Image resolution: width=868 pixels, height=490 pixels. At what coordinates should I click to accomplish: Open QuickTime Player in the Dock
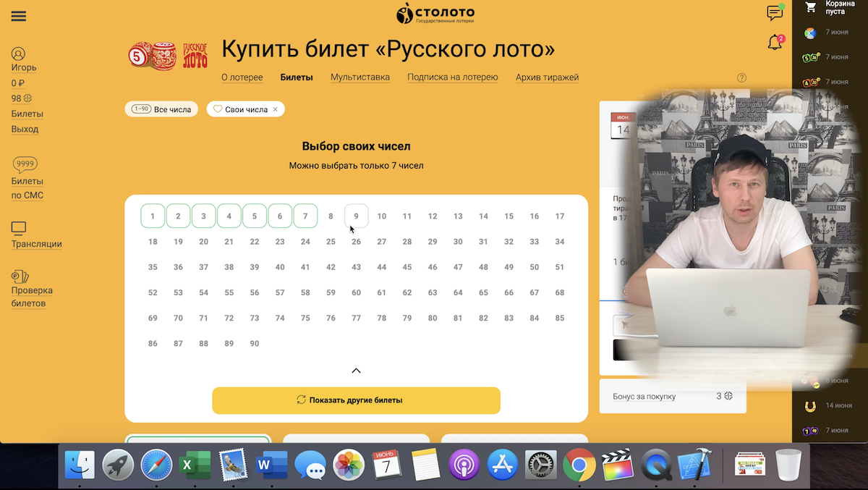pos(656,464)
